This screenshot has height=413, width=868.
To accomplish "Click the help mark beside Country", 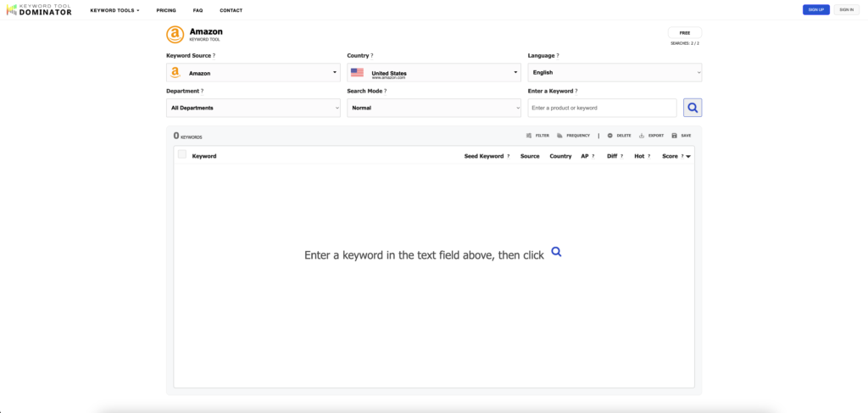I will pyautogui.click(x=372, y=56).
